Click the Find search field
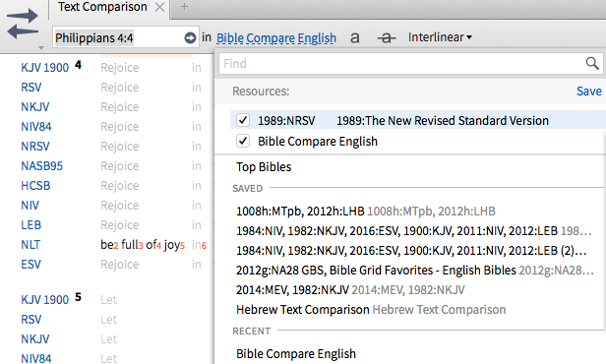 (x=402, y=63)
